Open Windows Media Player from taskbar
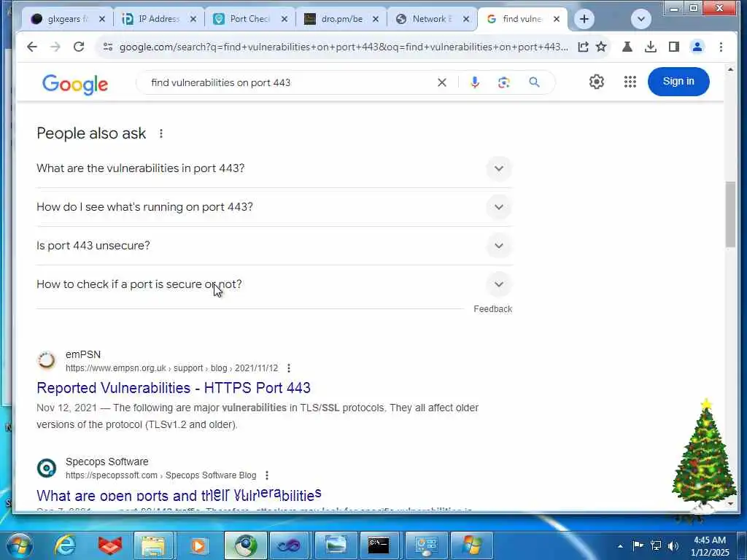Screen dimensions: 747x560 click(198, 545)
